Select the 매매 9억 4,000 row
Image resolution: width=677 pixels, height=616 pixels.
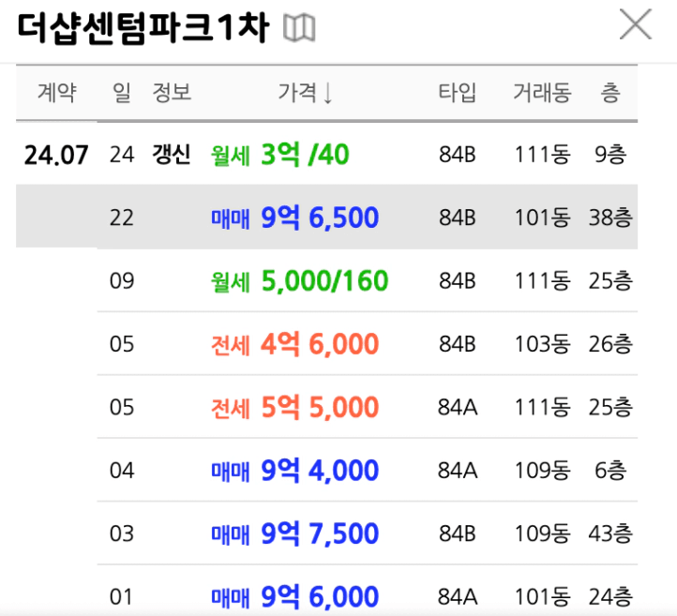[367, 470]
